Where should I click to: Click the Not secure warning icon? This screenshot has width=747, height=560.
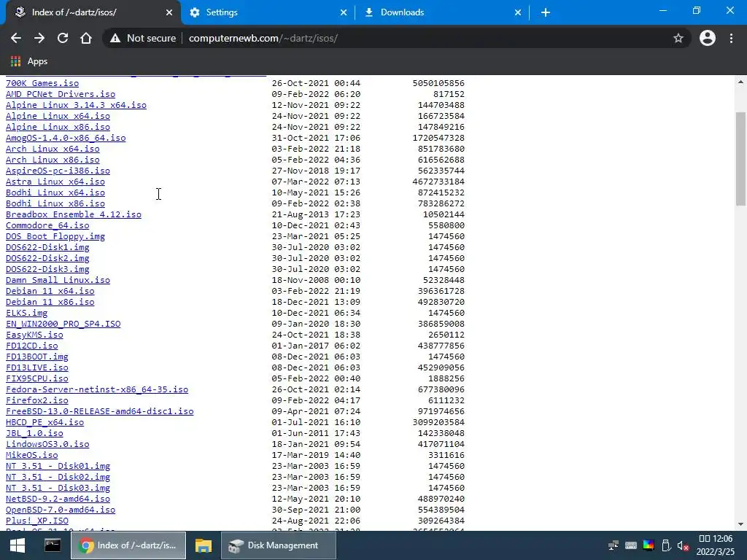(115, 38)
